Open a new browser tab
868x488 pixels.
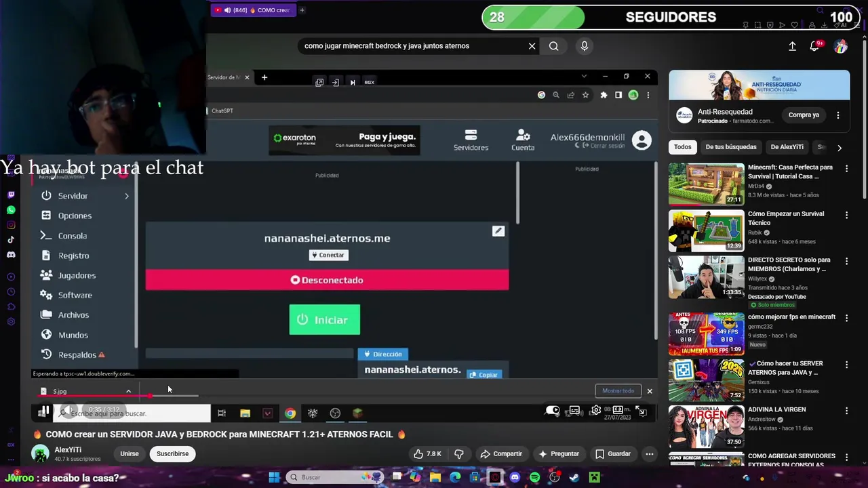coord(302,10)
